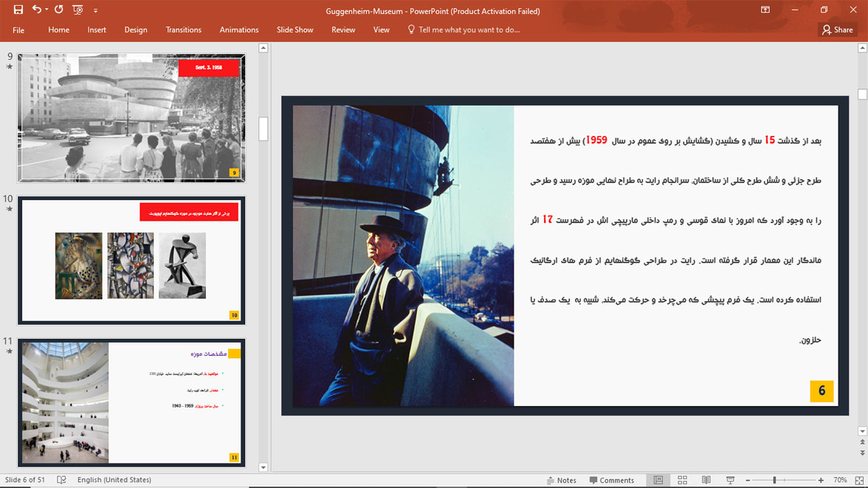Click the 70% zoom level

[840, 480]
